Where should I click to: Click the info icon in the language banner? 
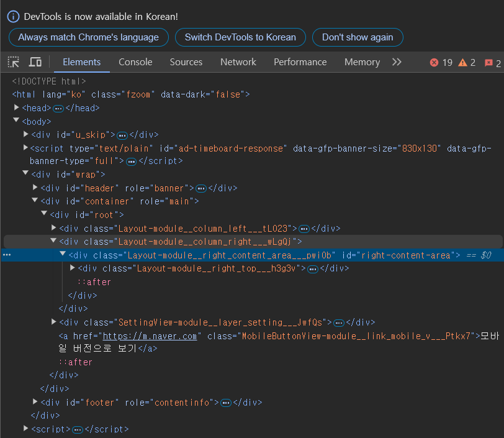point(13,16)
